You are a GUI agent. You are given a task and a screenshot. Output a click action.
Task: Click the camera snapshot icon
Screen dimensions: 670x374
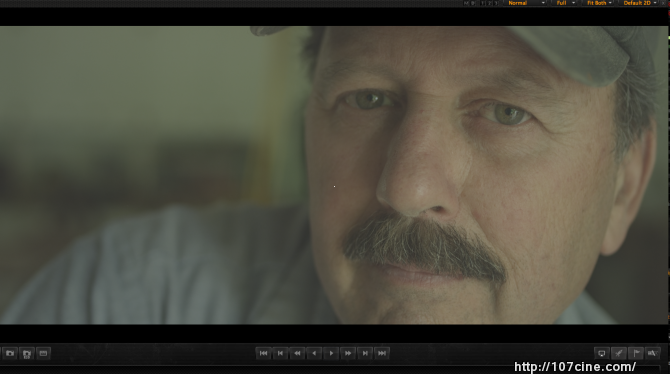[10, 353]
